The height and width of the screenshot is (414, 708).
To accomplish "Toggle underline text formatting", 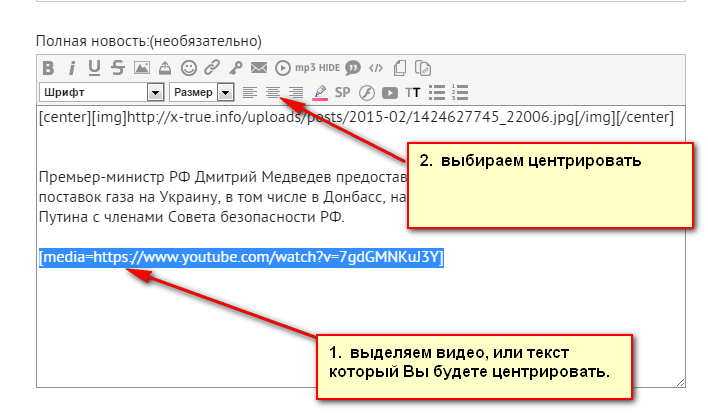I will [94, 69].
